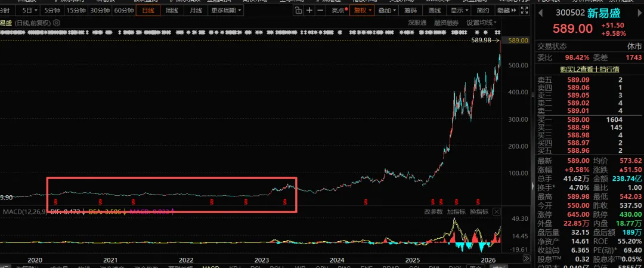This screenshot has height=268, width=644.
Task: Click 换指标 to change indicator
Action: click(x=479, y=212)
